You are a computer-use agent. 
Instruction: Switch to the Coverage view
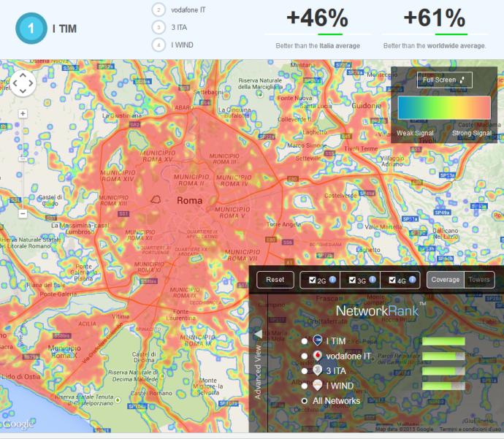point(445,280)
